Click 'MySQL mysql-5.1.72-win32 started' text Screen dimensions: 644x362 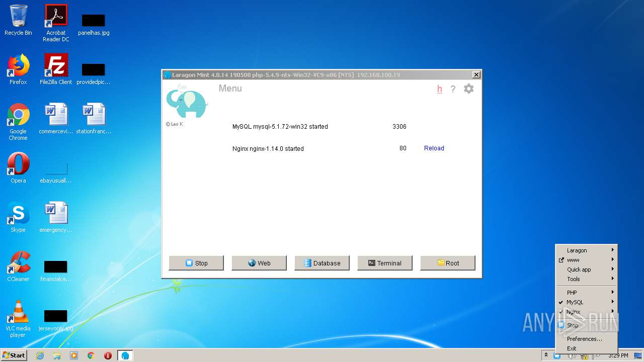(x=280, y=127)
